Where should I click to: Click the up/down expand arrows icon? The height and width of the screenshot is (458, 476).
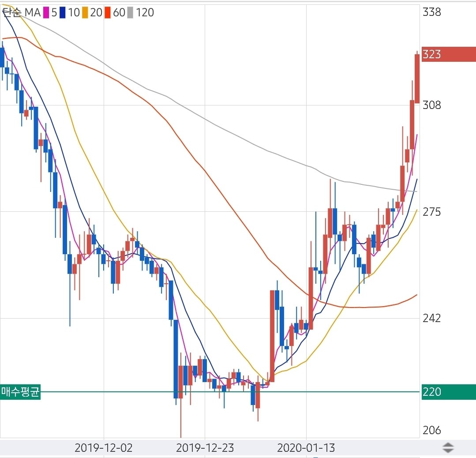pyautogui.click(x=448, y=448)
